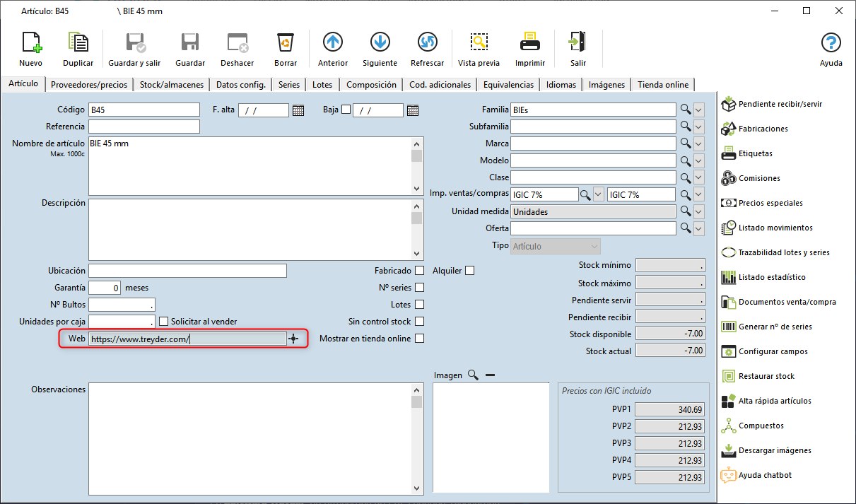The width and height of the screenshot is (856, 504).
Task: Switch to the Proveedores/precios tab
Action: tap(89, 85)
